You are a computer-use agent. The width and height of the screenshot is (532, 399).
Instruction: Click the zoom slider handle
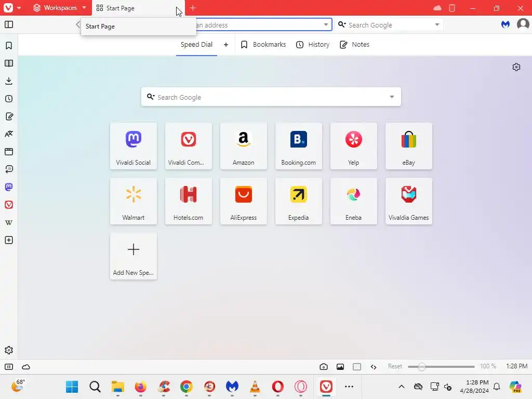click(422, 367)
